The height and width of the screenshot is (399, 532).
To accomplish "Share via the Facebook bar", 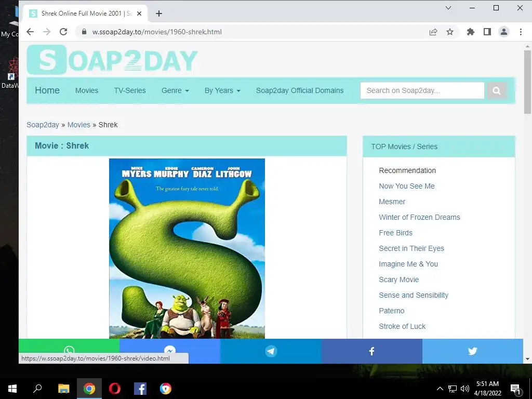I will tap(372, 351).
